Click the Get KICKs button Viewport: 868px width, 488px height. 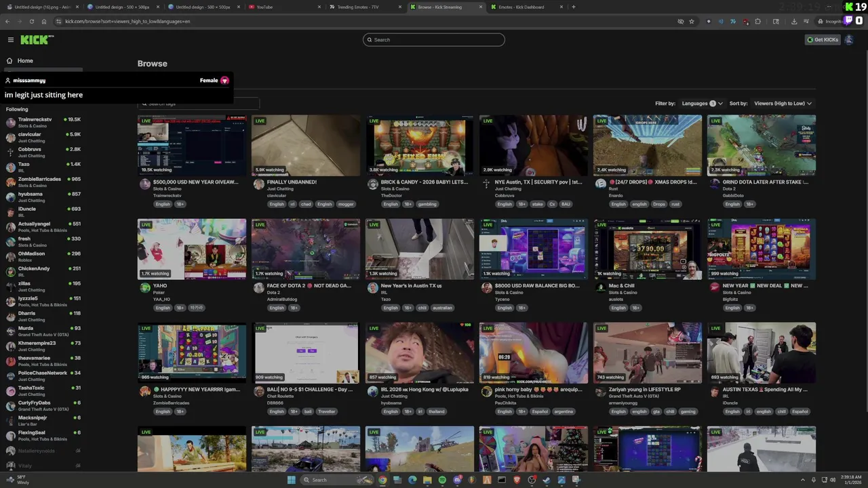coord(823,40)
